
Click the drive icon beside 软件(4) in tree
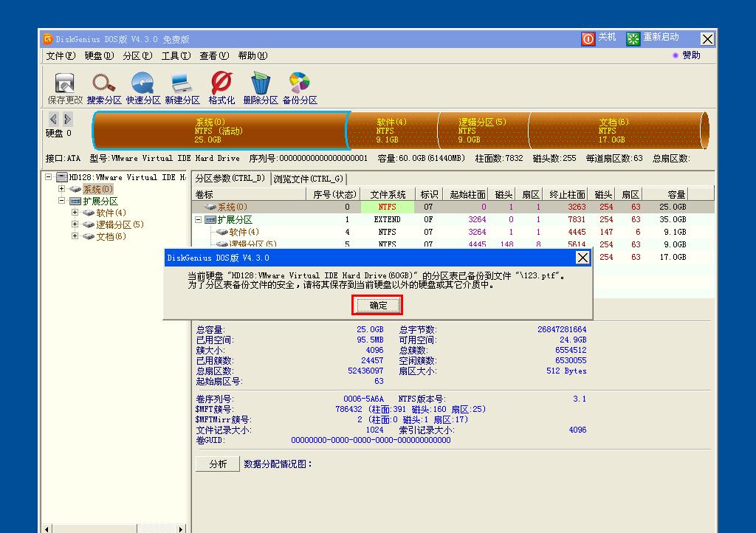89,213
